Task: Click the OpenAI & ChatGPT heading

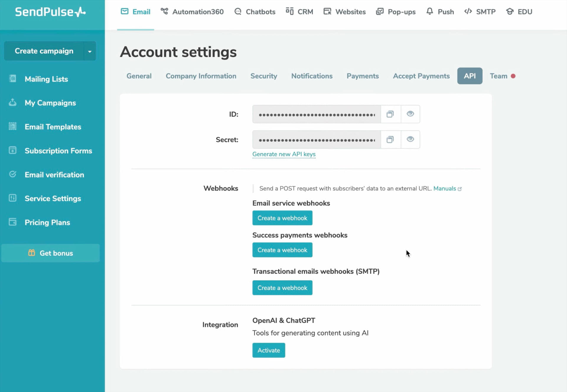Action: coord(284,320)
